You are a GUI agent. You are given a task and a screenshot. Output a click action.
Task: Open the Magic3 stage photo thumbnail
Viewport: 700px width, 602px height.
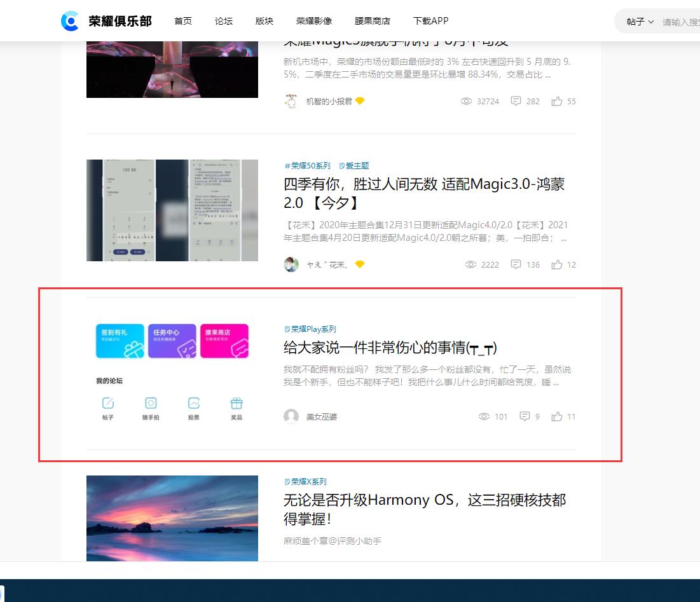172,70
